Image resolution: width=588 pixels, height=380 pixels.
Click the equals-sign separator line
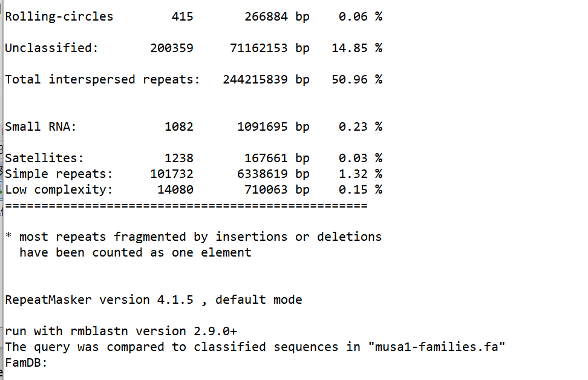(186, 206)
